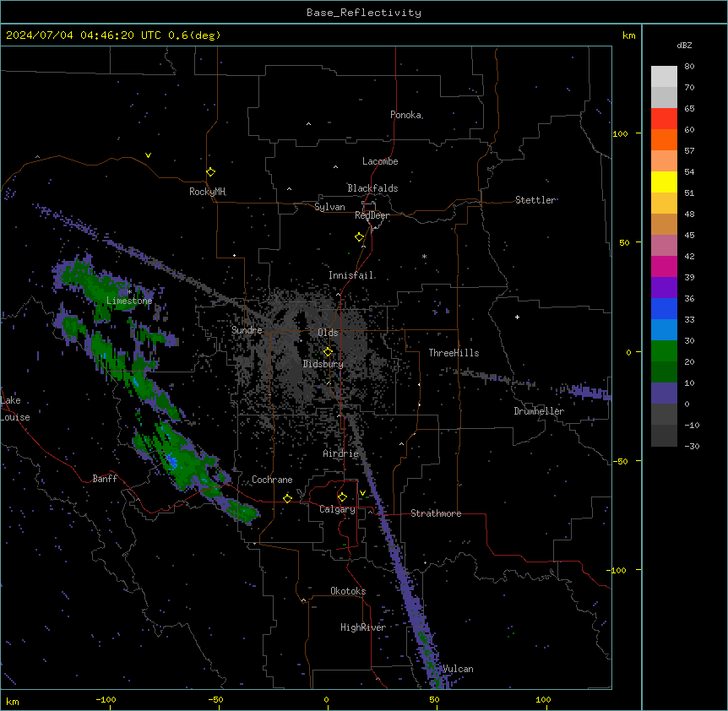Click the Banff label
Screen dimensions: 728x711
point(105,479)
